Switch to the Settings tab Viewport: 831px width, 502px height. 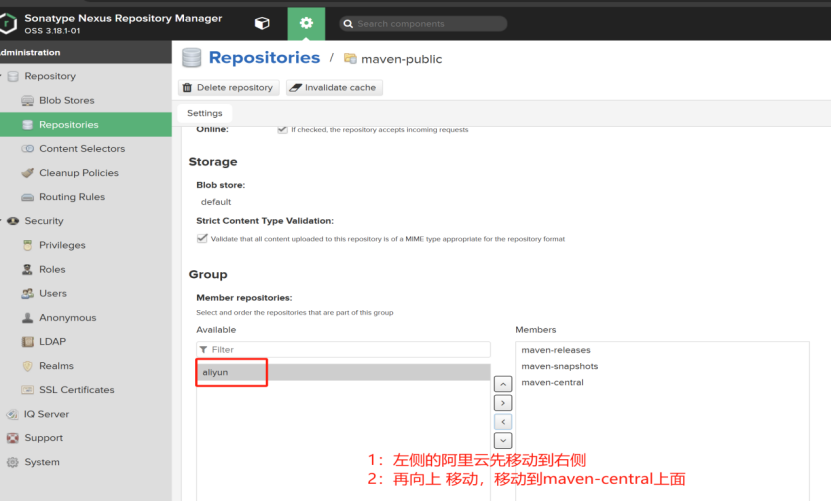tap(205, 113)
